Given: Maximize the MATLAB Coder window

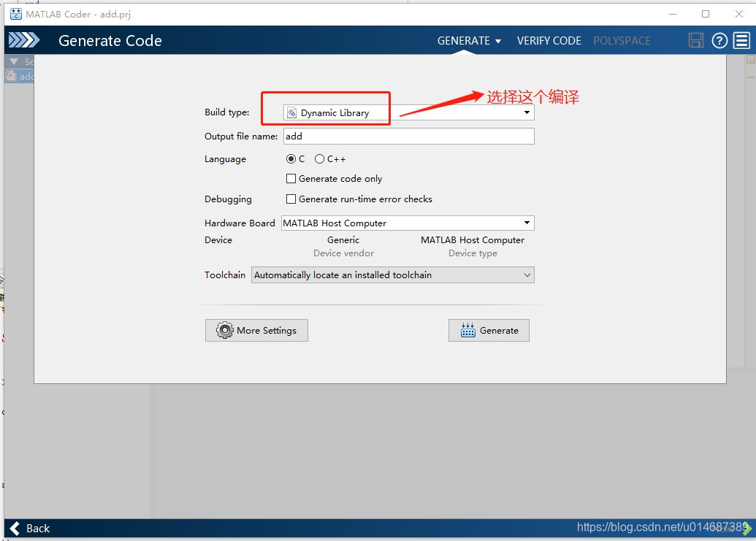Looking at the screenshot, I should [x=706, y=14].
